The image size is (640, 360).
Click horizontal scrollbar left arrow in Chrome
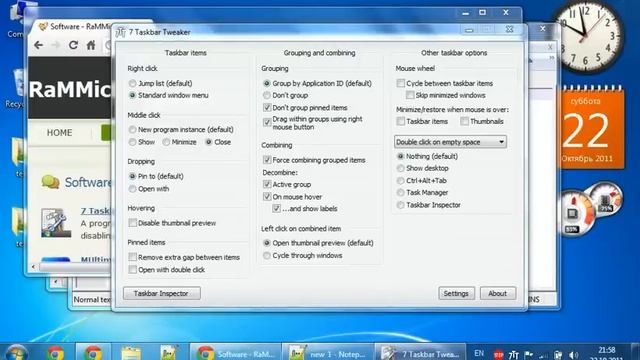tap(33, 267)
